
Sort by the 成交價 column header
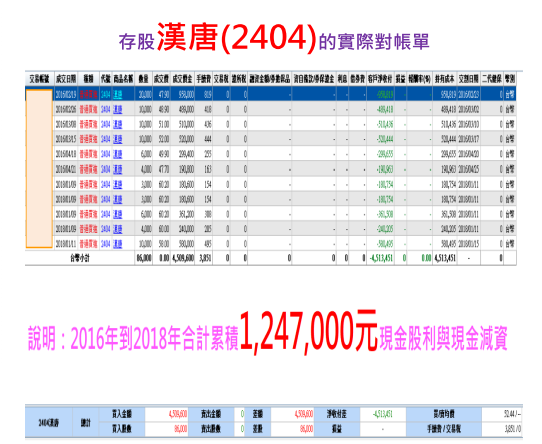161,79
